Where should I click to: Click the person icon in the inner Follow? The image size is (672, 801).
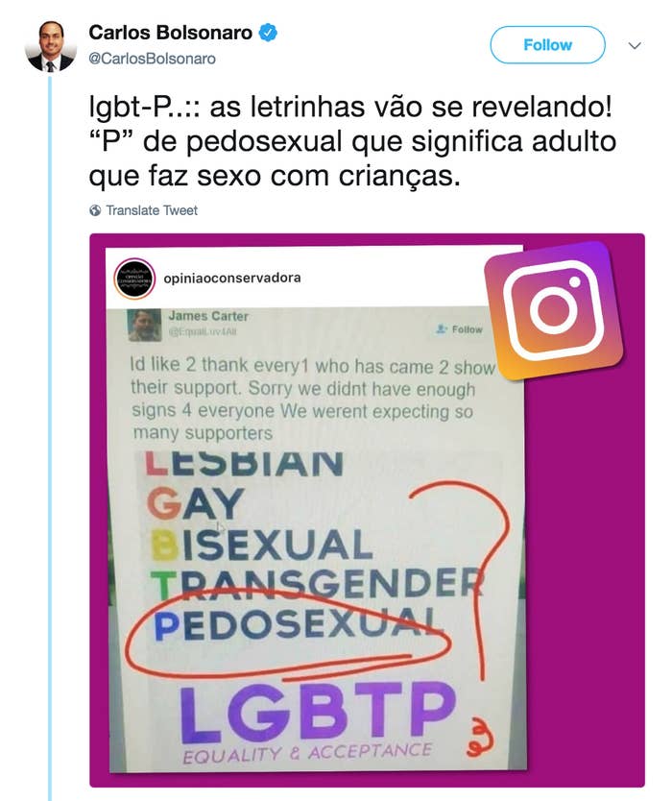442,329
